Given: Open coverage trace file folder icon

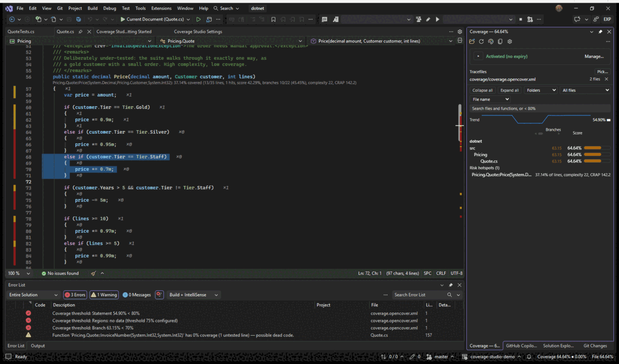Looking at the screenshot, I should coord(472,41).
